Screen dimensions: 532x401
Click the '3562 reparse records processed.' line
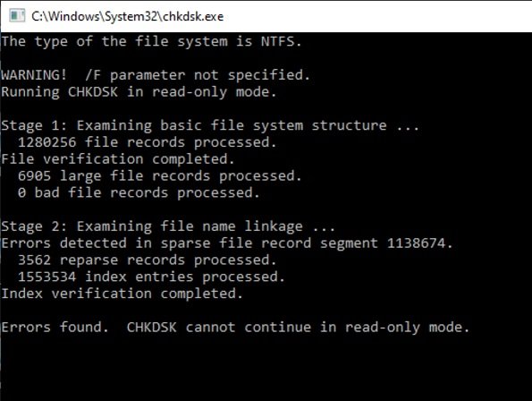point(148,260)
